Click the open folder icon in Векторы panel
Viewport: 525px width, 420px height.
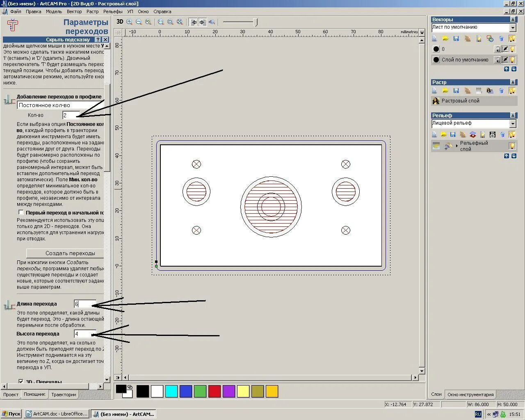click(x=445, y=38)
